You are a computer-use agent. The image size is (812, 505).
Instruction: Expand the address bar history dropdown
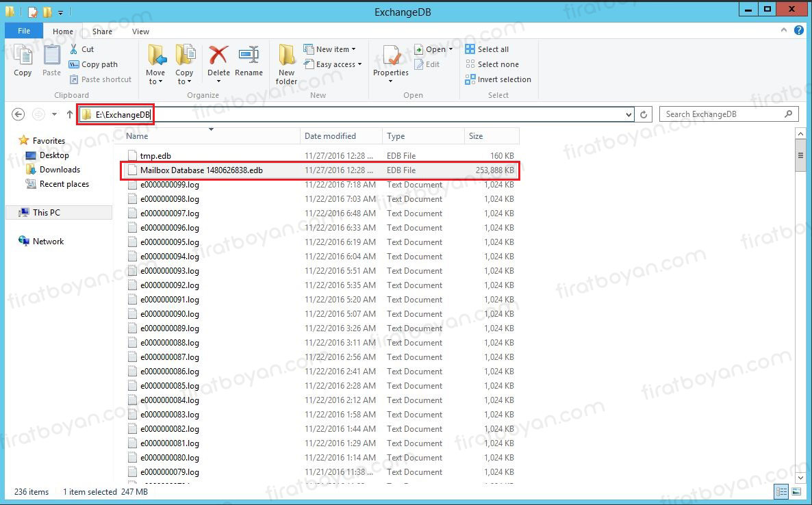629,114
